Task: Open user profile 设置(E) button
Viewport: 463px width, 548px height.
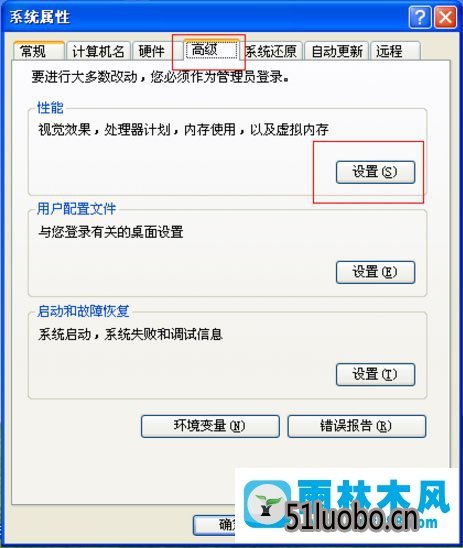Action: [376, 272]
